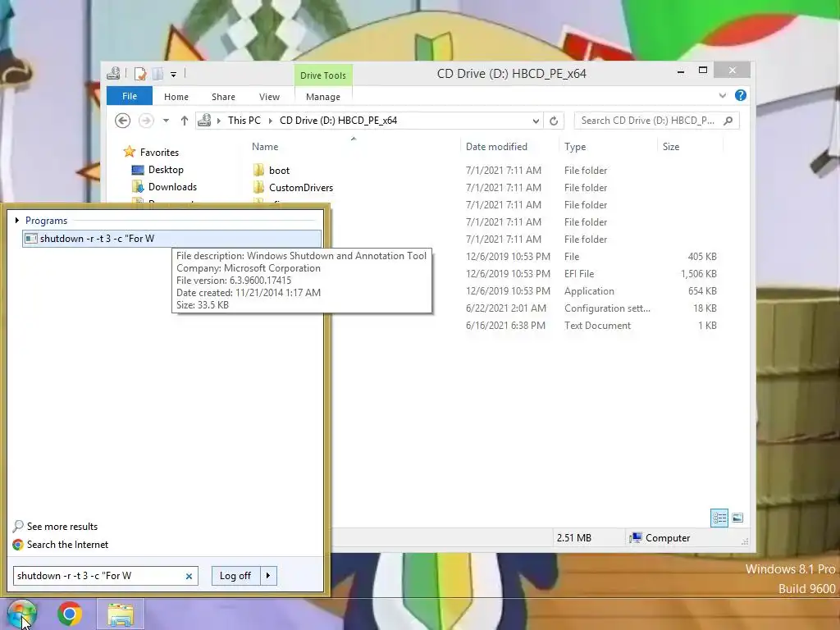
Task: Switch to the Share ribbon tab
Action: click(x=223, y=97)
